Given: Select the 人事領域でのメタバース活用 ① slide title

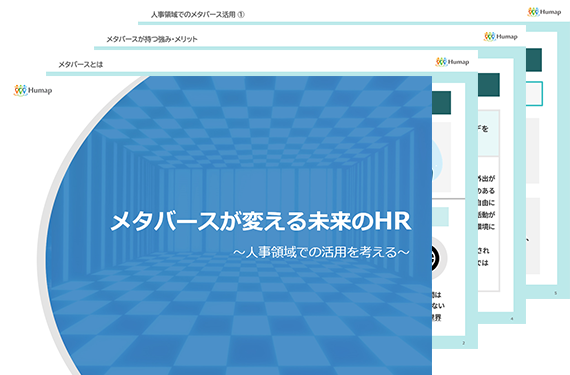Looking at the screenshot, I should tap(198, 15).
